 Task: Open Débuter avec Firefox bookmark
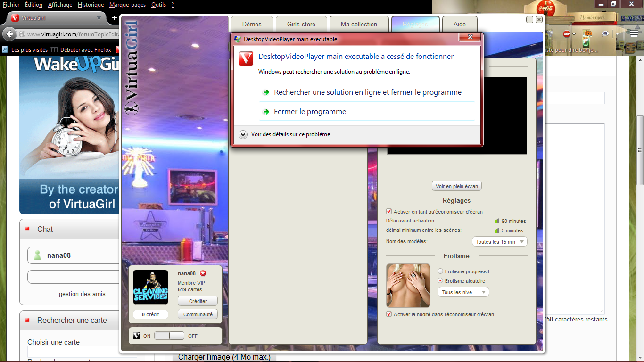[x=81, y=49]
